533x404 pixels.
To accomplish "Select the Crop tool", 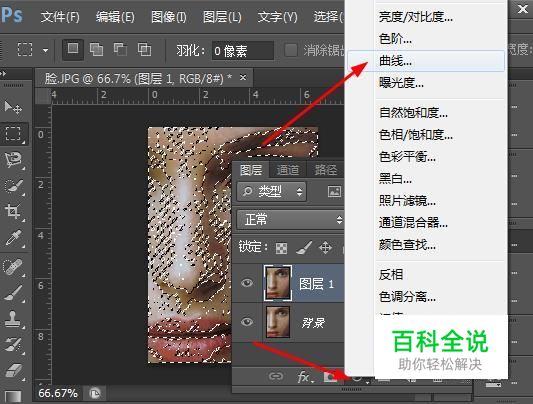I will pyautogui.click(x=13, y=212).
